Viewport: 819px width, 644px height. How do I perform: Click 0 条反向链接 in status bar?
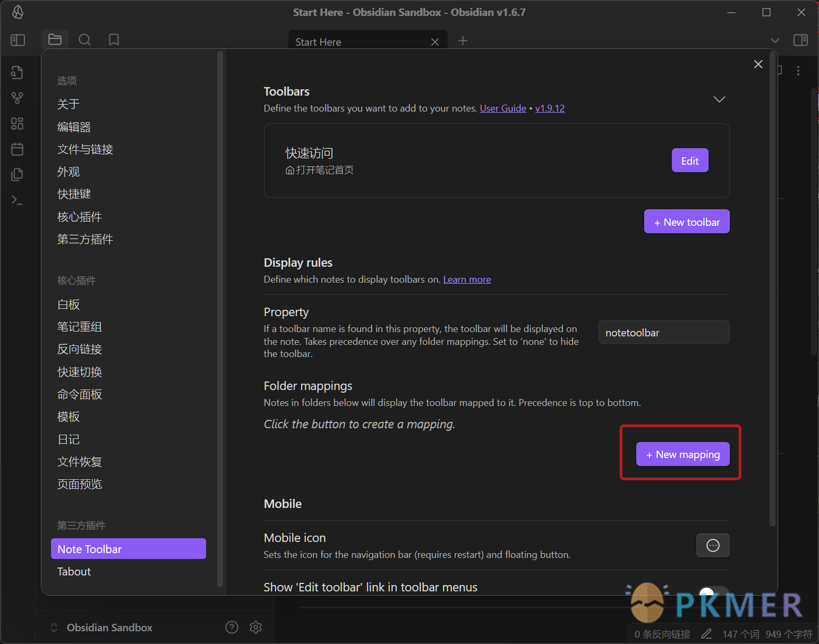click(x=662, y=634)
